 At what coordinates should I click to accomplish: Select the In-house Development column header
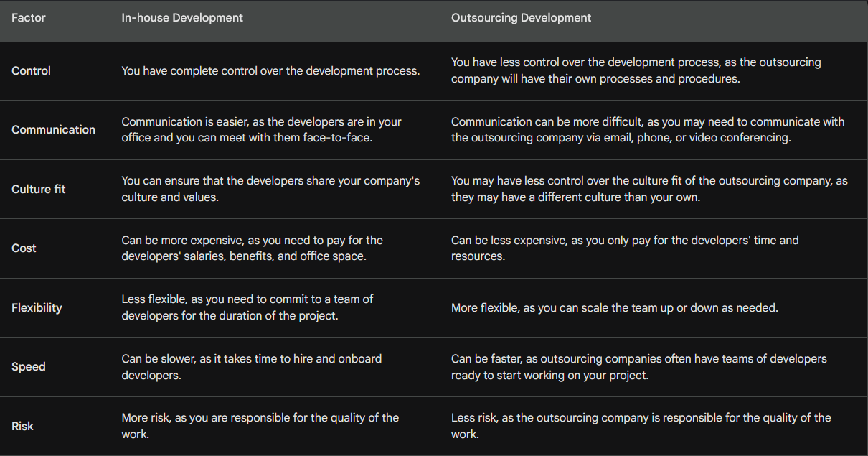(x=182, y=18)
